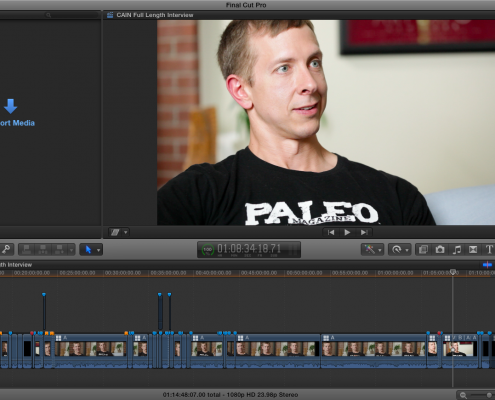Open the Enhancements dropdown arrow
The height and width of the screenshot is (400, 495).
(380, 250)
